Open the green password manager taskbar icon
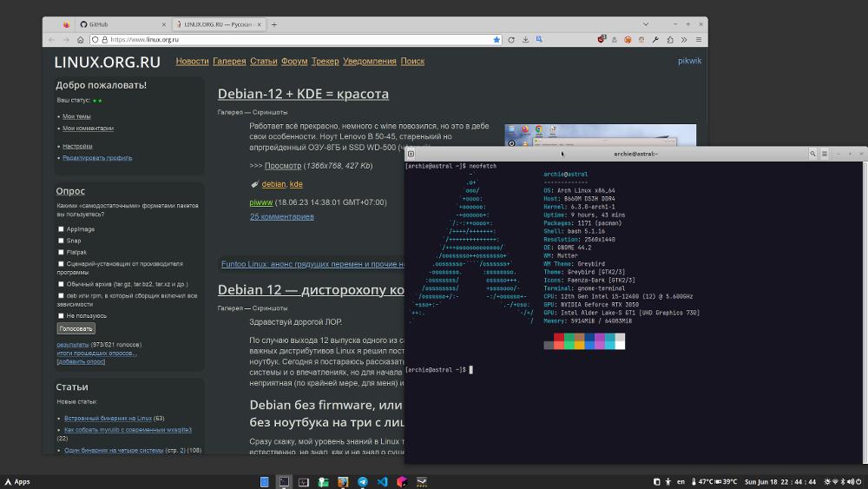 [x=323, y=482]
